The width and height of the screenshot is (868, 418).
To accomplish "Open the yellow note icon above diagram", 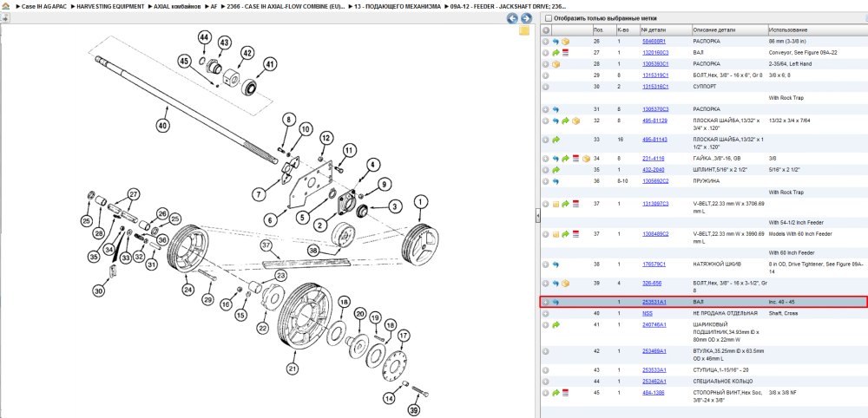I will [523, 30].
